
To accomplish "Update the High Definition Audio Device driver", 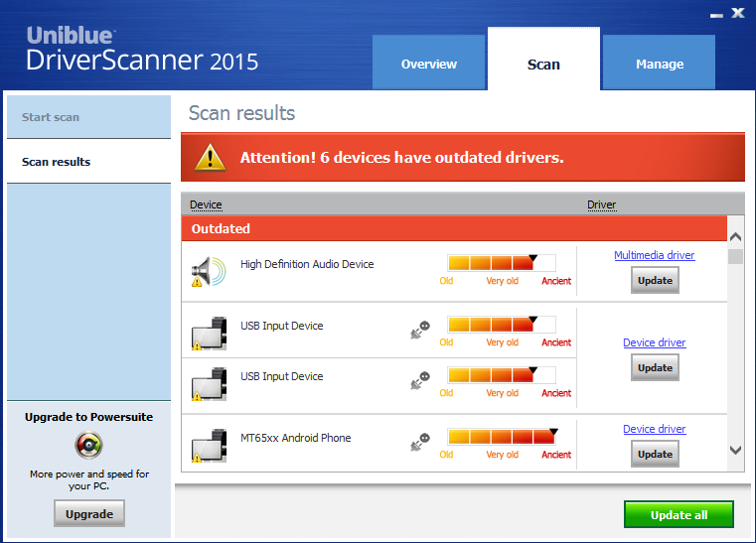I will click(x=655, y=280).
